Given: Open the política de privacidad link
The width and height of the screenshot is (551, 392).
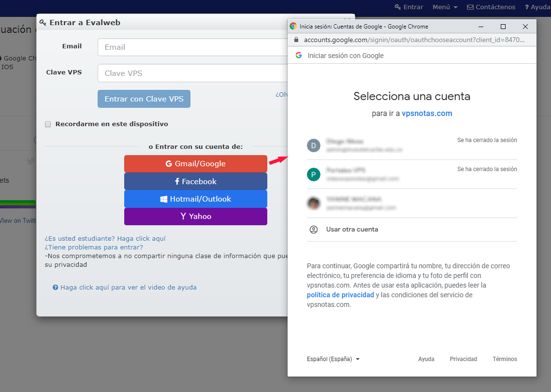Looking at the screenshot, I should (x=340, y=295).
